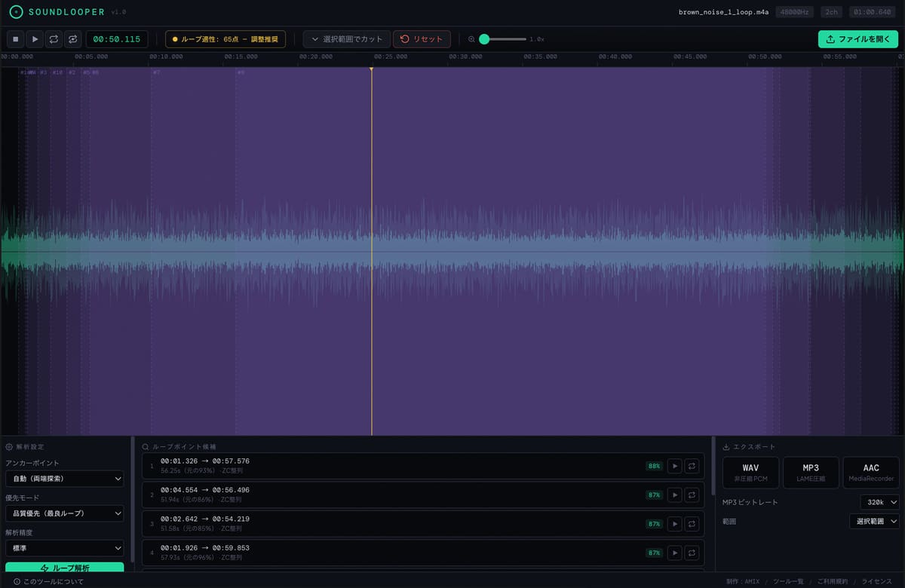The width and height of the screenshot is (905, 588).
Task: Loop candidate 2 (00:04.554) preview
Action: 692,495
